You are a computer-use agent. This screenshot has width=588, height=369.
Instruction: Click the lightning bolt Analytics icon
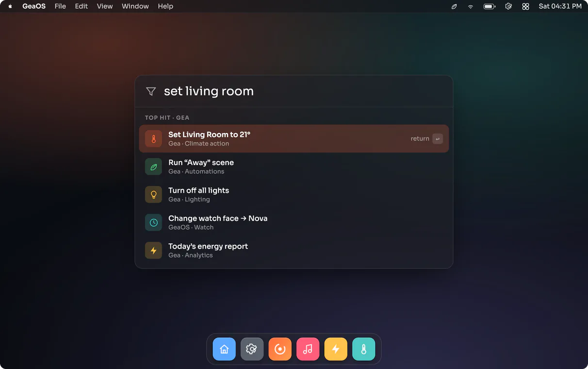[153, 251]
